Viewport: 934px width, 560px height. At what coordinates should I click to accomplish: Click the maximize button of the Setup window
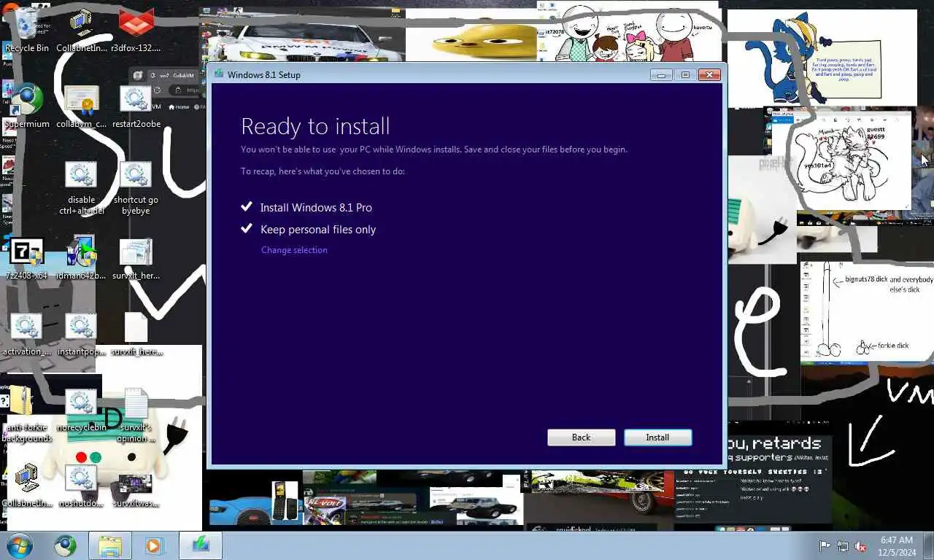pyautogui.click(x=685, y=74)
